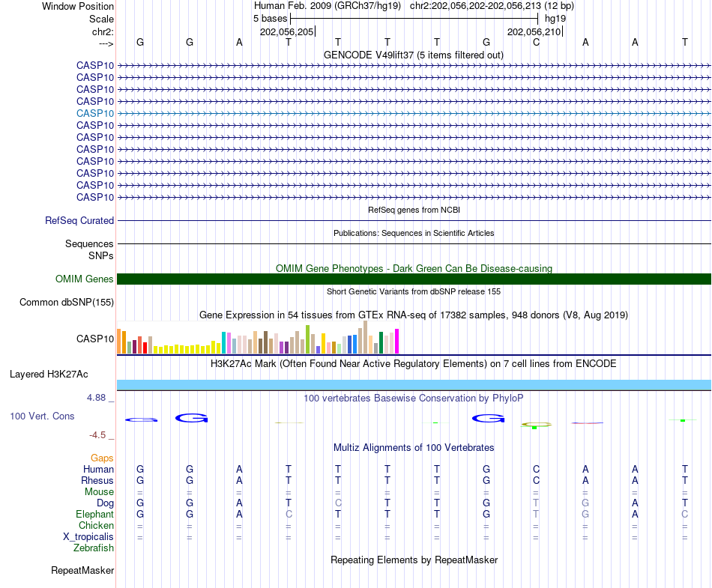
Task: Click the "SNPs" track label
Action: coord(101,256)
